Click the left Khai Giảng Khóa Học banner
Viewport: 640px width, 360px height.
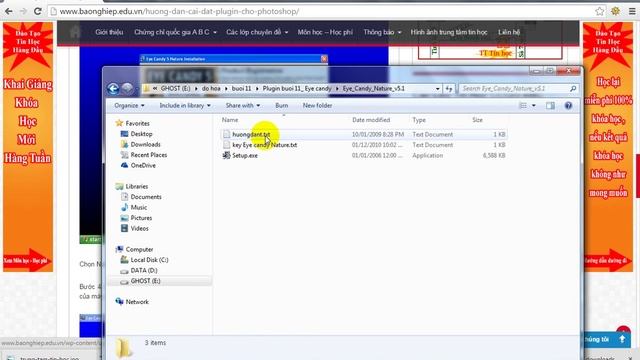point(28,147)
